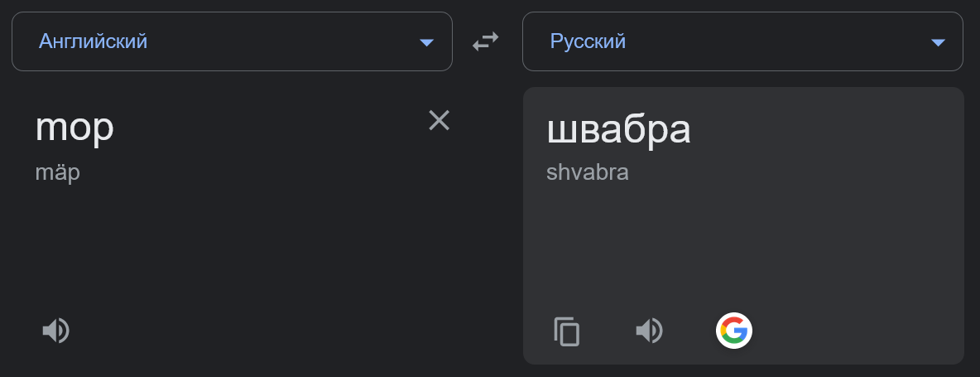Image resolution: width=980 pixels, height=377 pixels.
Task: Click the phonetic transcription mäp
Action: tap(57, 173)
